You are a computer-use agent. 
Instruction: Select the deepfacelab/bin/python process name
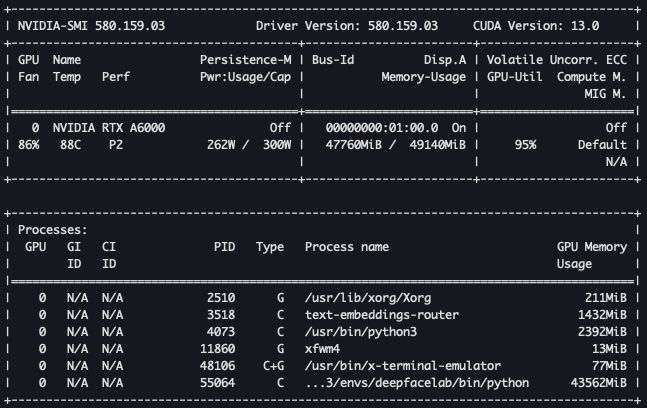click(417, 383)
